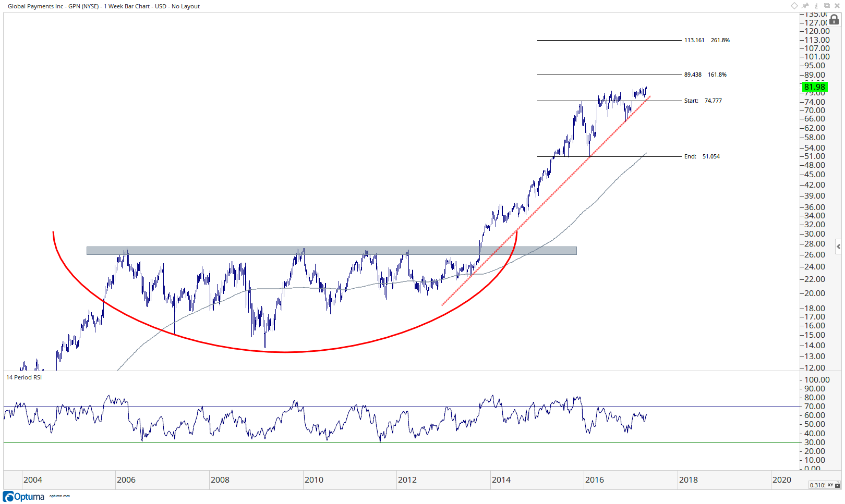The width and height of the screenshot is (845, 504).
Task: Click the XY ratio value field 0.310
Action: click(x=817, y=485)
